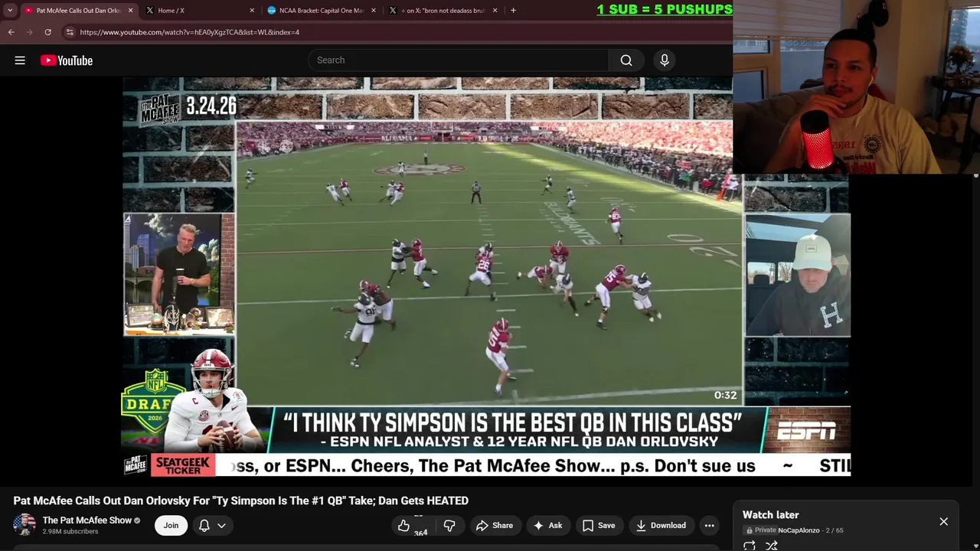Viewport: 980px width, 551px height.
Task: Click the video title text
Action: click(x=241, y=500)
